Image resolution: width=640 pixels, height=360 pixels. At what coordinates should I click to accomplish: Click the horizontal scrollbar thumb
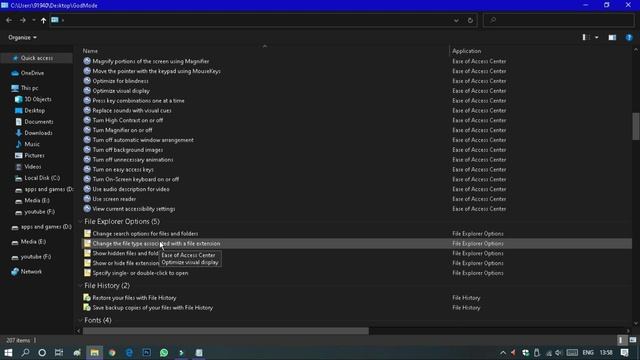point(226,331)
